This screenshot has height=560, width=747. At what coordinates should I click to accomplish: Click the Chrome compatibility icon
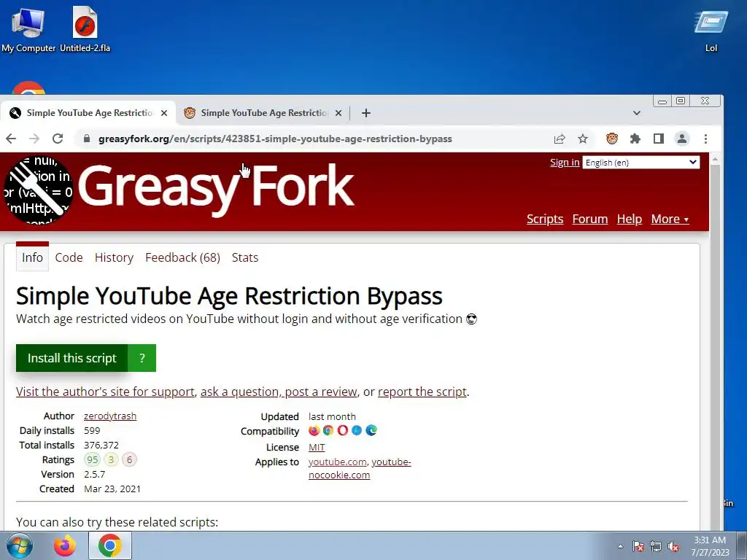coord(328,430)
